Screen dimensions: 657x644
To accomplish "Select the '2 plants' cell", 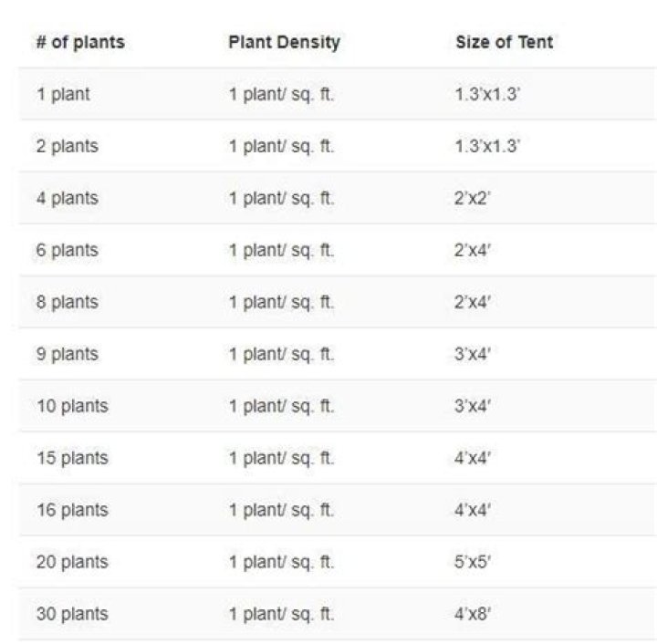I will pos(67,146).
